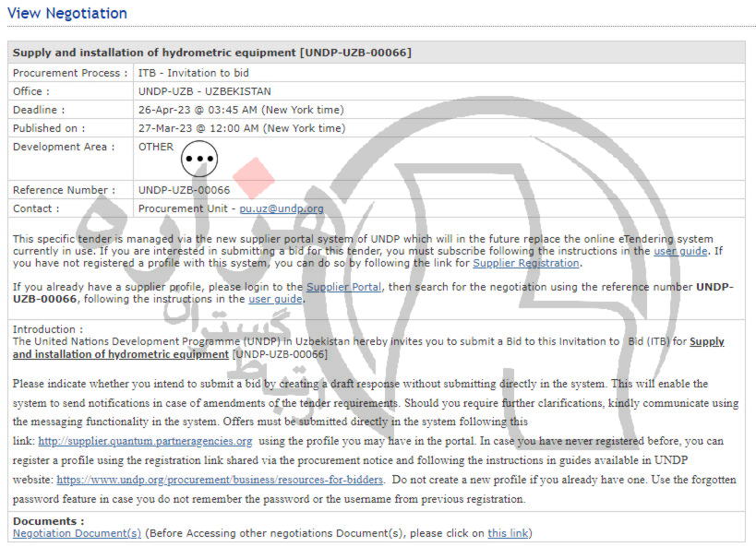Open the Negotiation Document(s) link

coord(77,533)
